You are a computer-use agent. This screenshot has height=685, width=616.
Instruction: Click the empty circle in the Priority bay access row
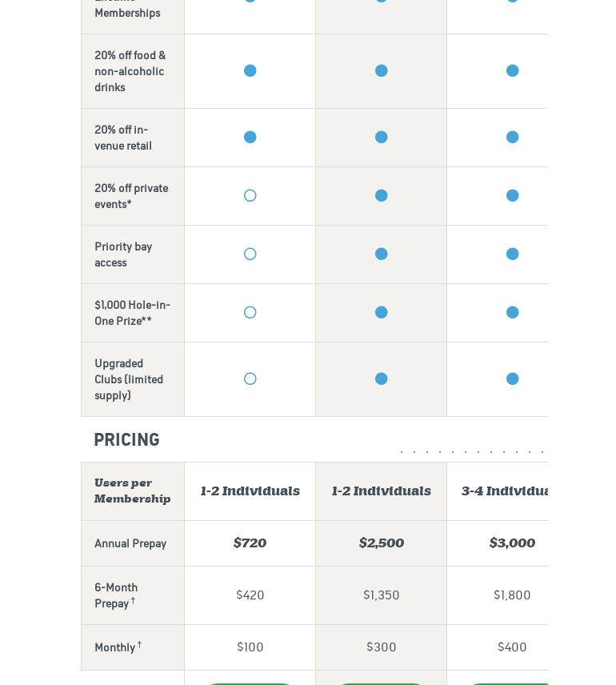[x=250, y=254]
